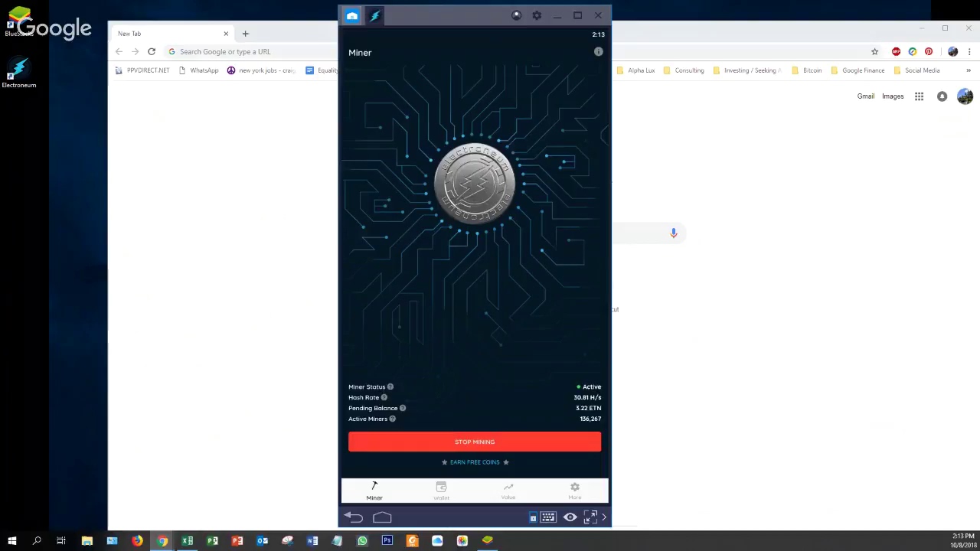Close the New Tab in Chrome

(226, 34)
